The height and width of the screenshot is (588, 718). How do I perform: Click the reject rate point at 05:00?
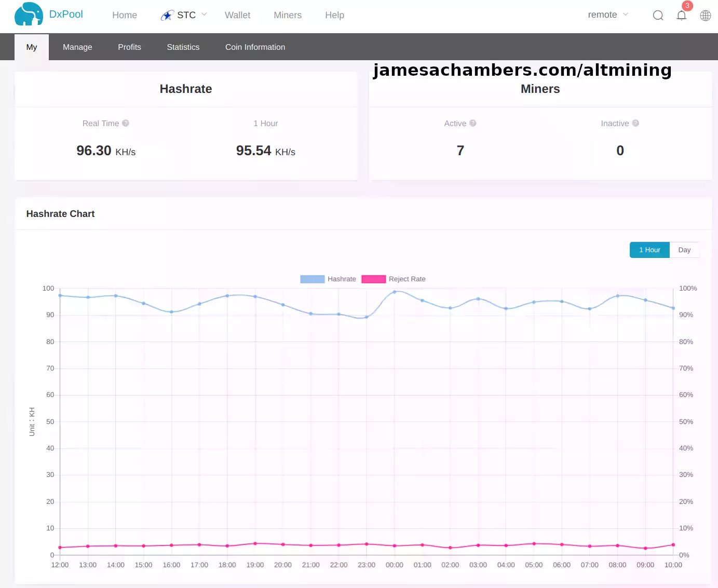[534, 544]
